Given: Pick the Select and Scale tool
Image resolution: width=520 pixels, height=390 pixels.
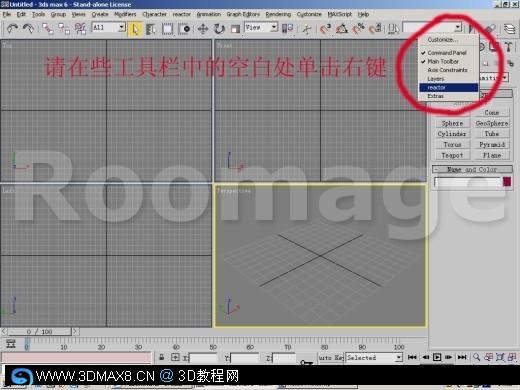Looking at the screenshot, I should tap(235, 29).
